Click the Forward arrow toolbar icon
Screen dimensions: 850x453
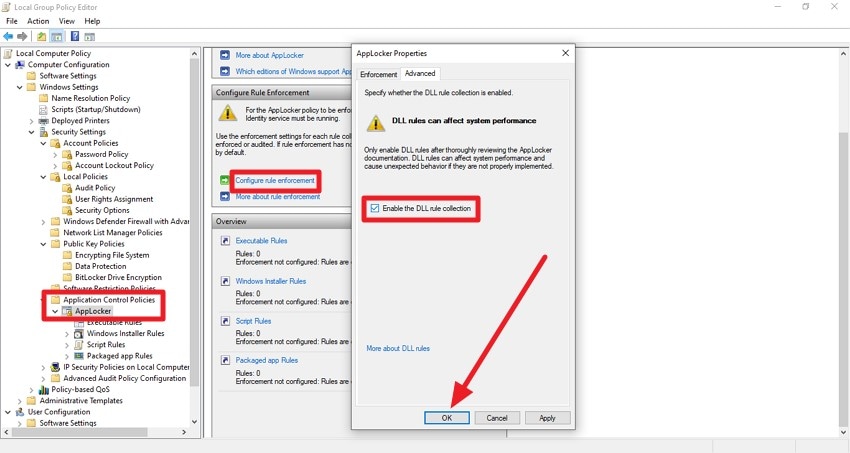pos(22,36)
